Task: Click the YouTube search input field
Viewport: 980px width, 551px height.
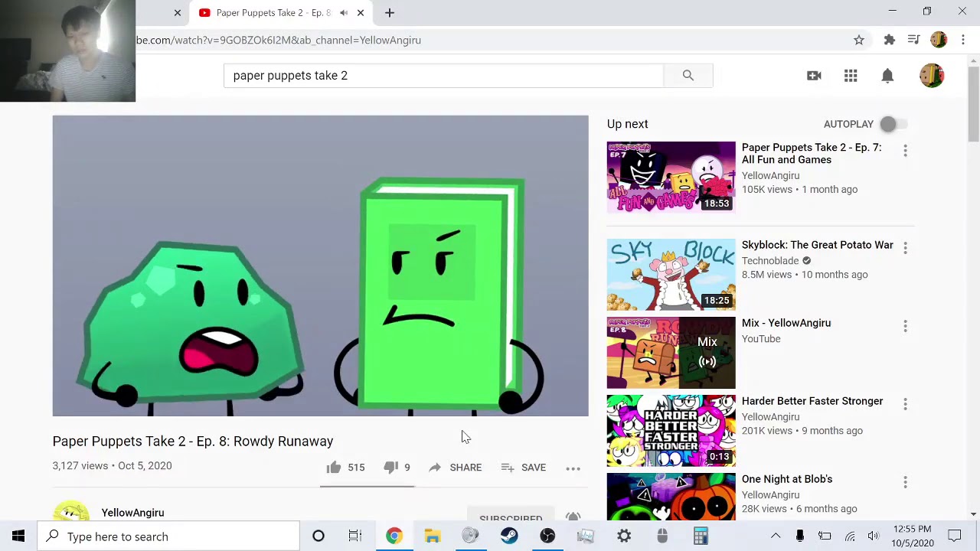Action: (x=444, y=75)
